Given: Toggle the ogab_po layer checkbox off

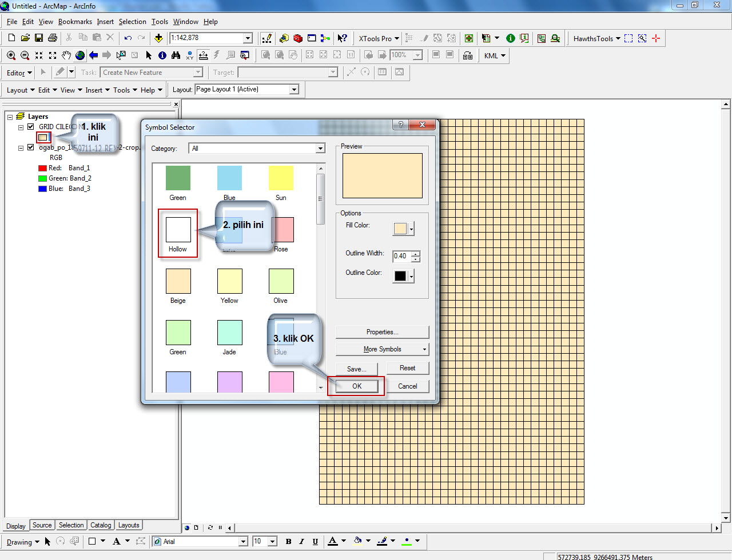Looking at the screenshot, I should 30,147.
